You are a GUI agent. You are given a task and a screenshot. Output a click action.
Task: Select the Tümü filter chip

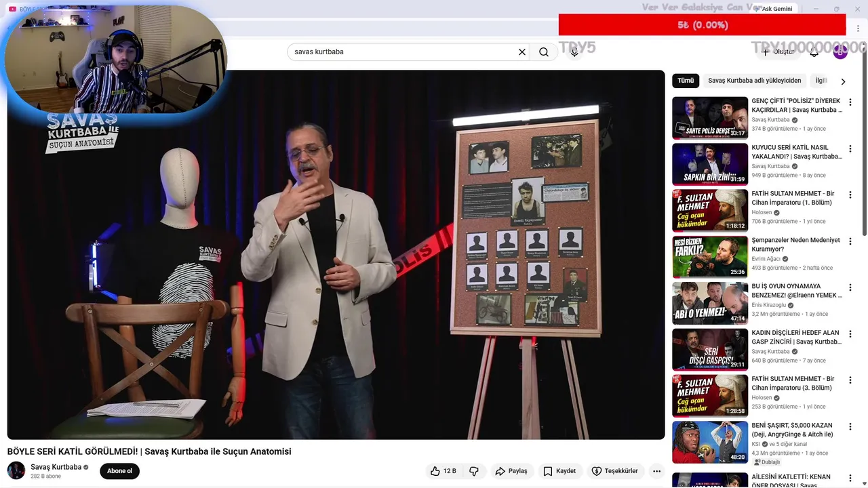click(x=686, y=81)
